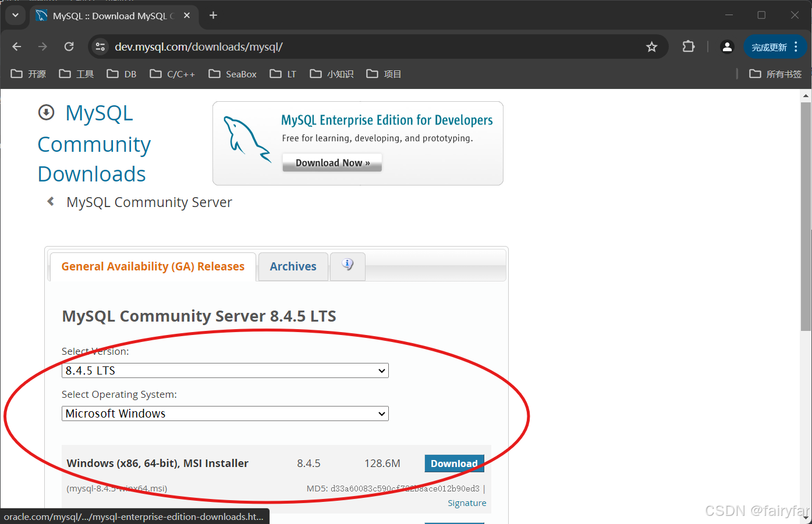The width and height of the screenshot is (812, 524).
Task: Select the MySQL Download browser tab
Action: [x=114, y=16]
